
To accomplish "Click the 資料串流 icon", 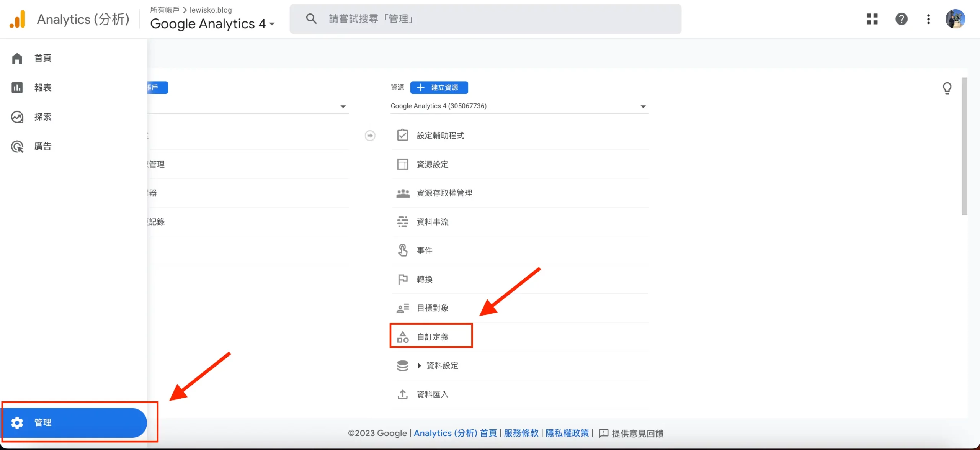I will [x=402, y=221].
